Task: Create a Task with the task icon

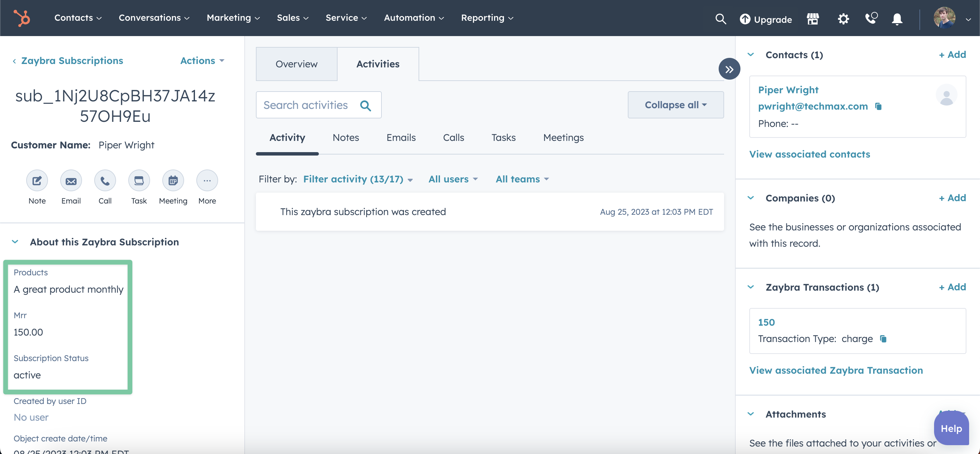Action: [139, 180]
